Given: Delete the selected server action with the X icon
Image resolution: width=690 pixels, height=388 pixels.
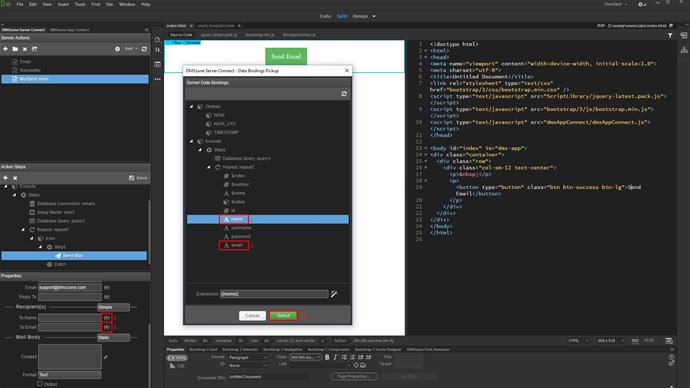Looking at the screenshot, I should coord(25,49).
